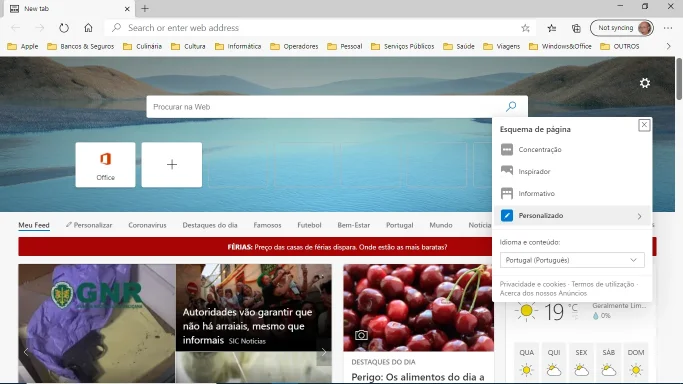The width and height of the screenshot is (683, 384).
Task: Open the Apple bookmarks folder
Action: tap(23, 46)
